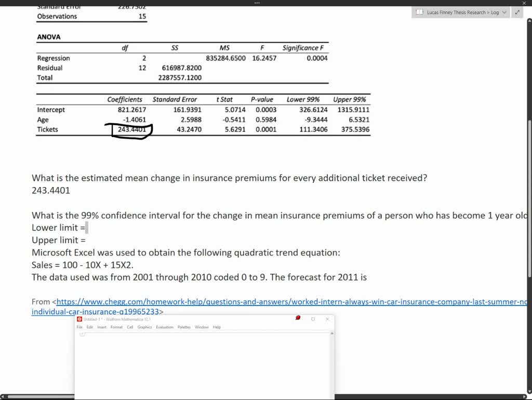Click the 't Stat' column header
Screen dimensions: 532x400
(224, 99)
